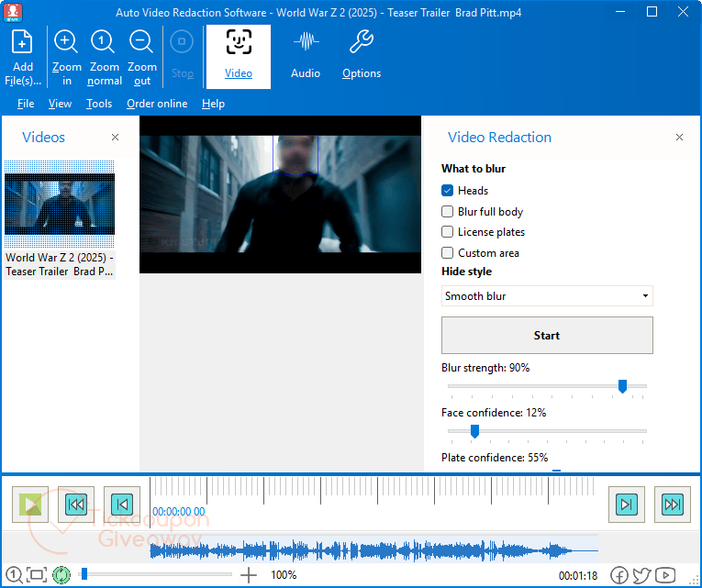Viewport: 702px width, 588px height.
Task: Step back one frame button
Action: point(122,505)
